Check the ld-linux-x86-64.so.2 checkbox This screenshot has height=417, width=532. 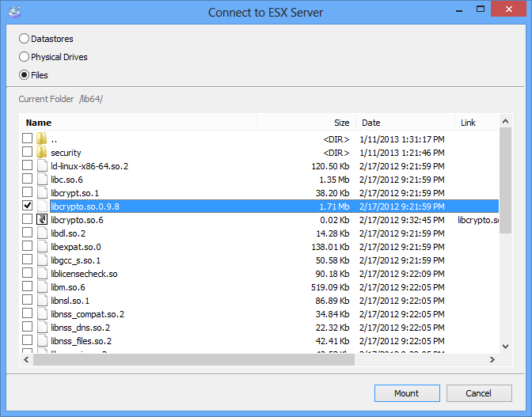tap(27, 165)
